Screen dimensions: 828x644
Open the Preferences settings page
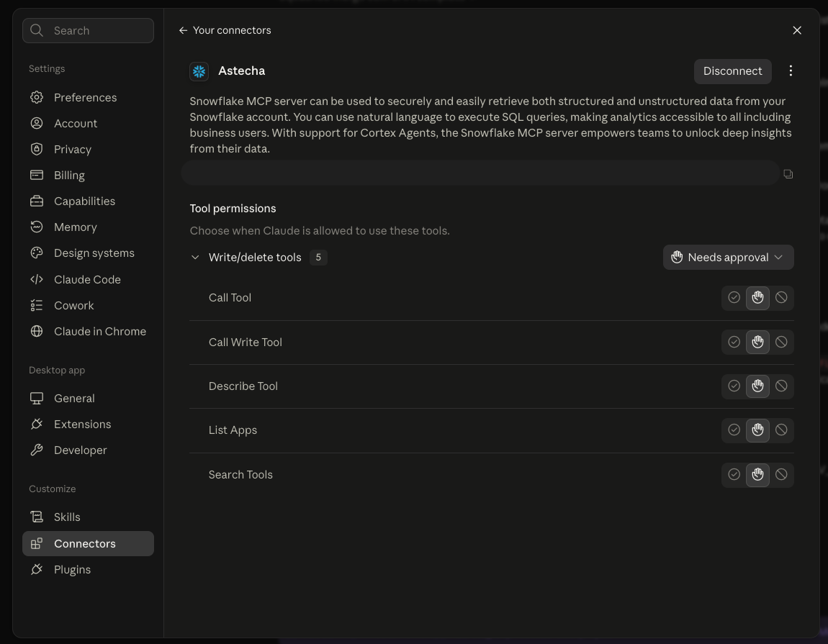click(x=88, y=97)
